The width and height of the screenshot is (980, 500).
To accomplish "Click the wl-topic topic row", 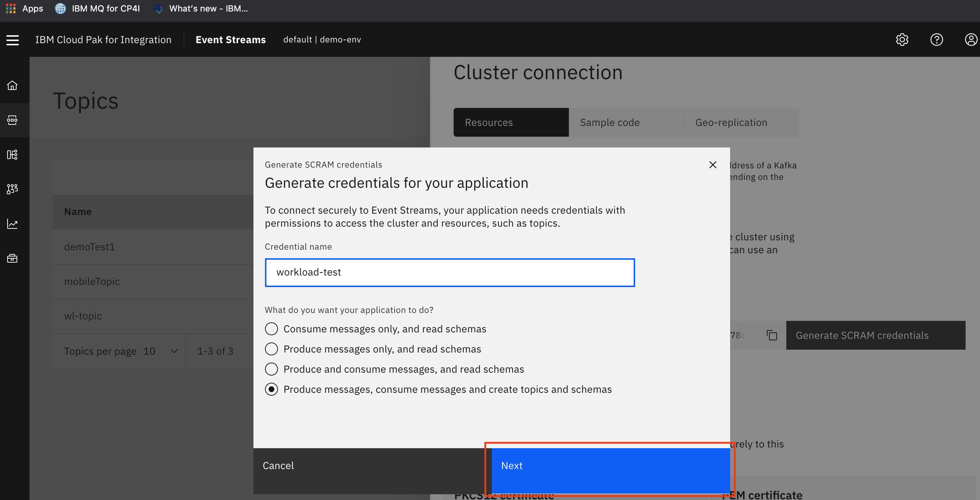I will click(x=153, y=316).
